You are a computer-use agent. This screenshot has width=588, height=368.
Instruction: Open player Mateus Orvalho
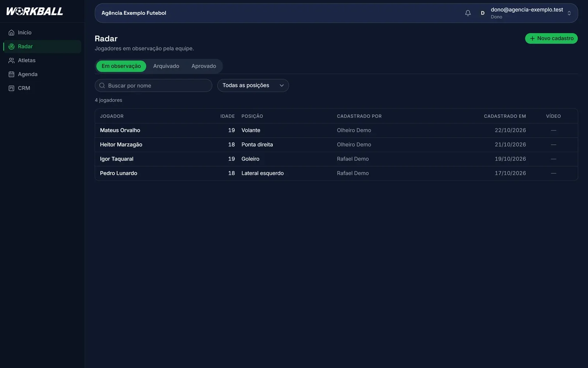[x=120, y=130]
